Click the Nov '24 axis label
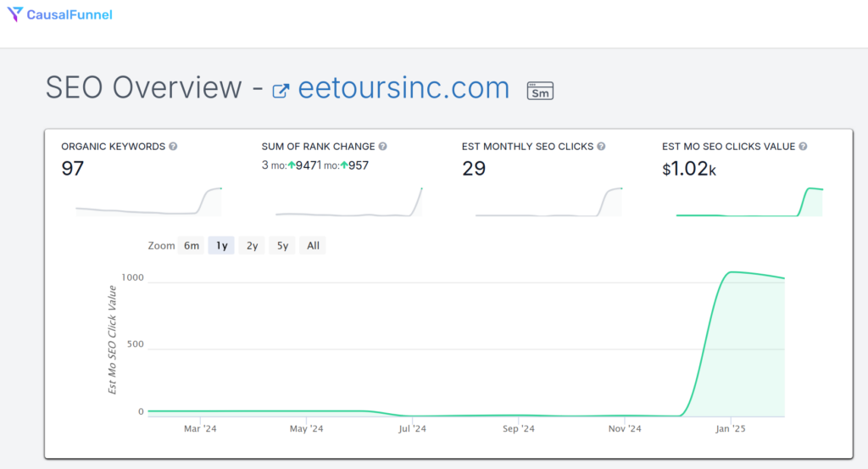This screenshot has height=469, width=868. (x=625, y=428)
